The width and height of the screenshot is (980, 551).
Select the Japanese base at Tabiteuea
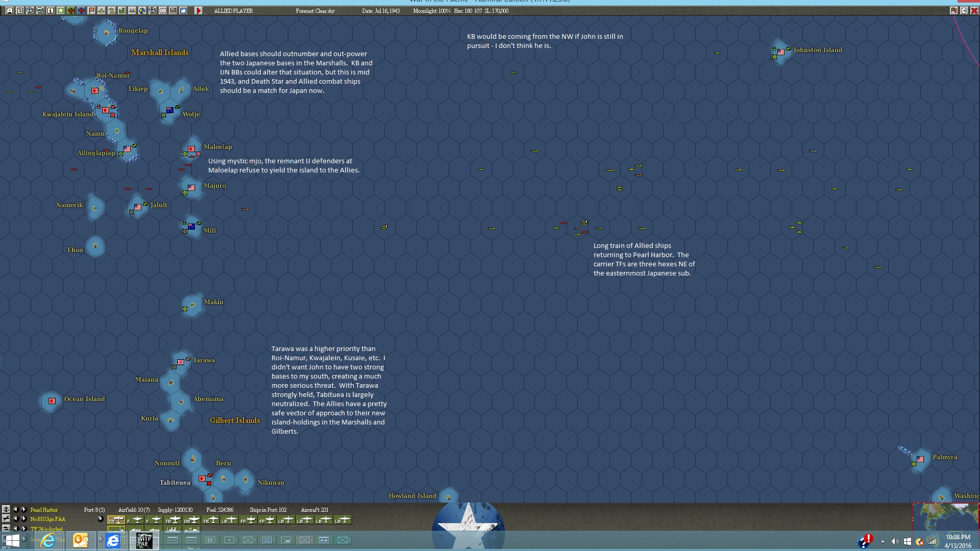[202, 479]
